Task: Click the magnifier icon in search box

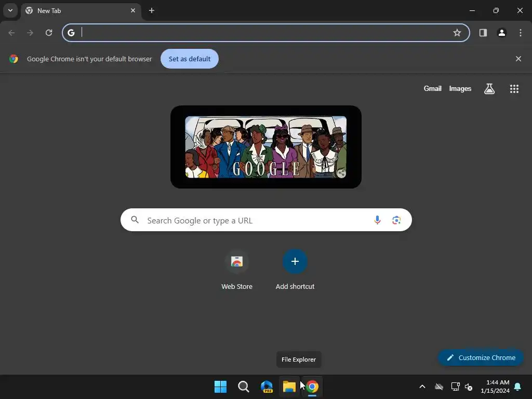Action: coord(135,220)
